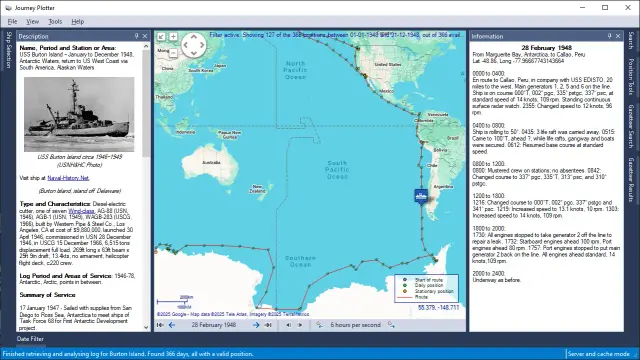Viewport: 640px width, 360px height.
Task: Click the Journey Plotter app icon in the title bar
Action: (8, 8)
